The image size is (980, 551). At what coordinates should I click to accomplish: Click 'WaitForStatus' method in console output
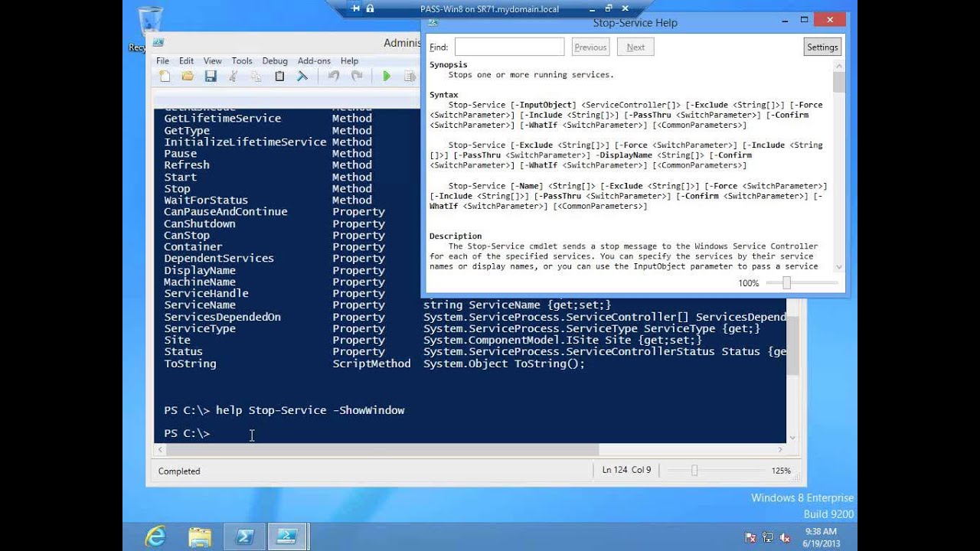point(205,201)
